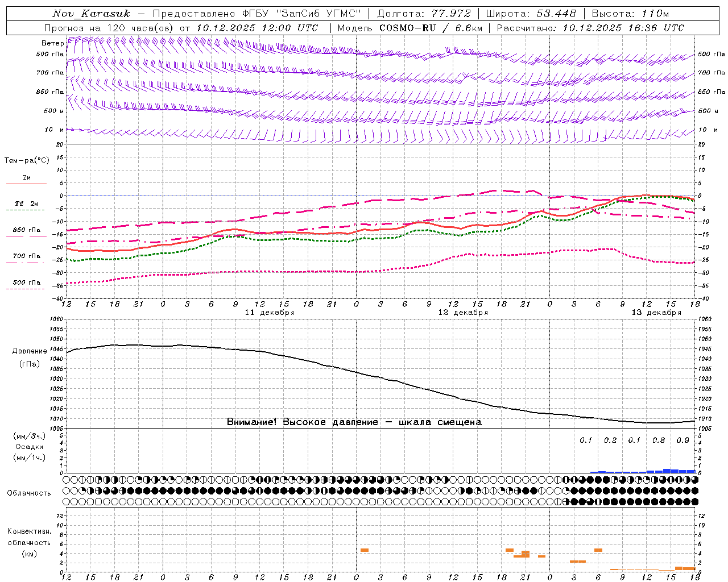Viewport: 728px width, 582px height.
Task: Click the '2м' temperature legend entry
Action: click(27, 178)
